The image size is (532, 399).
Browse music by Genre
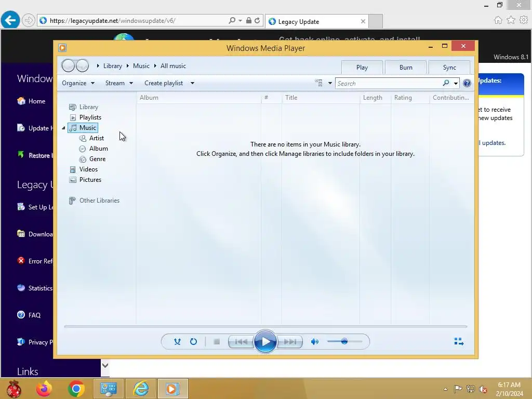[x=97, y=159]
